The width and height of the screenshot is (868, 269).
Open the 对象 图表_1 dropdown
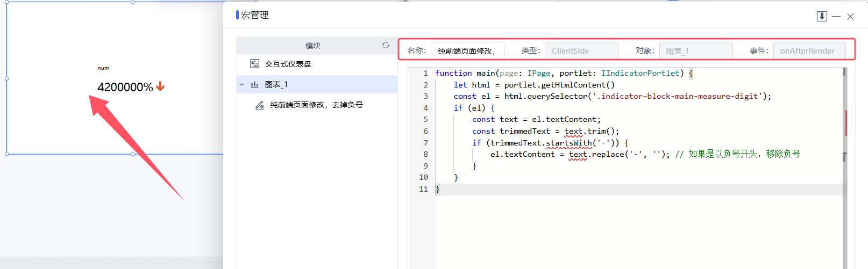pos(696,50)
